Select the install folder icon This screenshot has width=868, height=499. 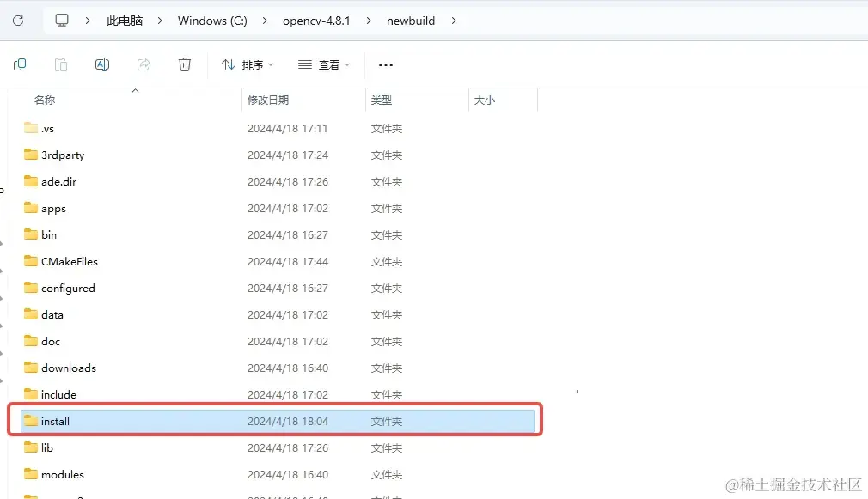pyautogui.click(x=31, y=421)
